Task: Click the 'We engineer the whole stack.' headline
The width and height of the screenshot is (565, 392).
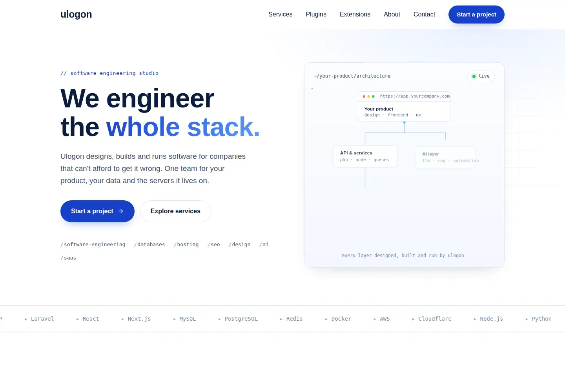Action: [x=160, y=113]
